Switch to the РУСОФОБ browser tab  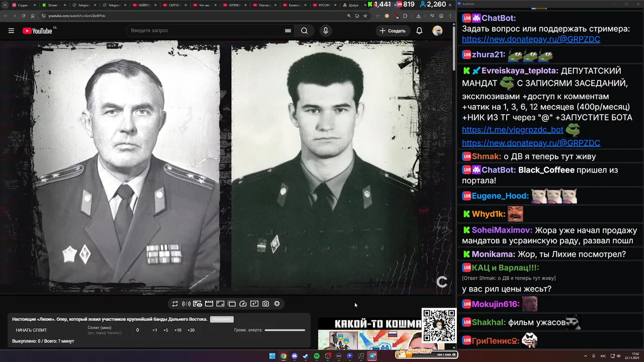tap(325, 5)
